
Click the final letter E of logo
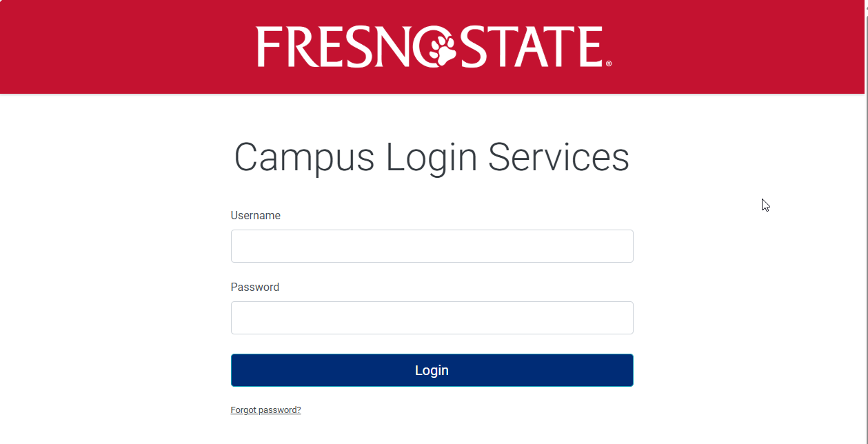coord(589,47)
